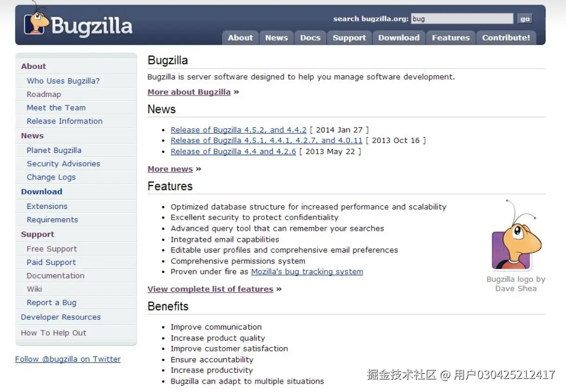
Task: View Security Advisories page
Action: point(63,164)
